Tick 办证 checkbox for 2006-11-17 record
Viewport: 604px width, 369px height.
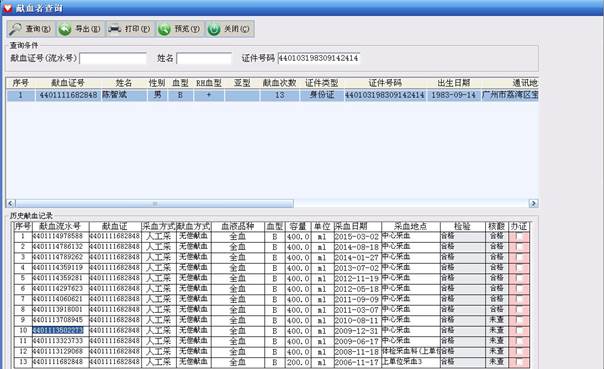tap(519, 362)
